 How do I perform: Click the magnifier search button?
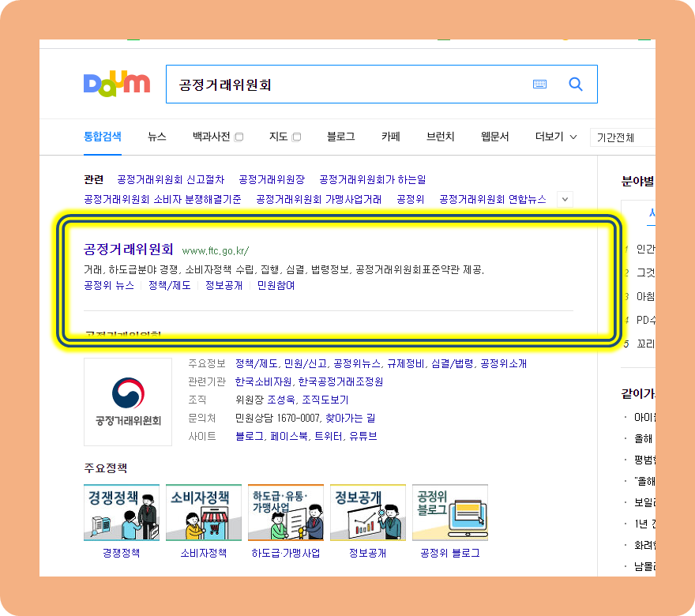[575, 84]
